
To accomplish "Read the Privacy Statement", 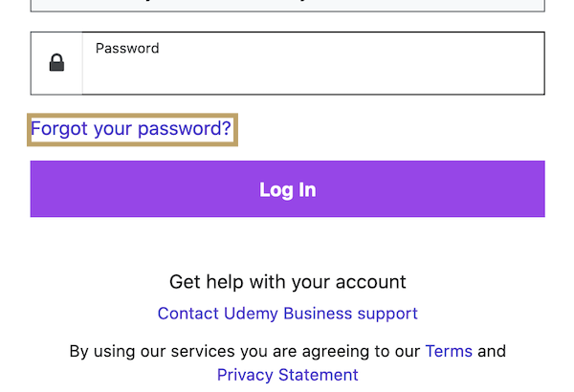I will click(x=287, y=375).
